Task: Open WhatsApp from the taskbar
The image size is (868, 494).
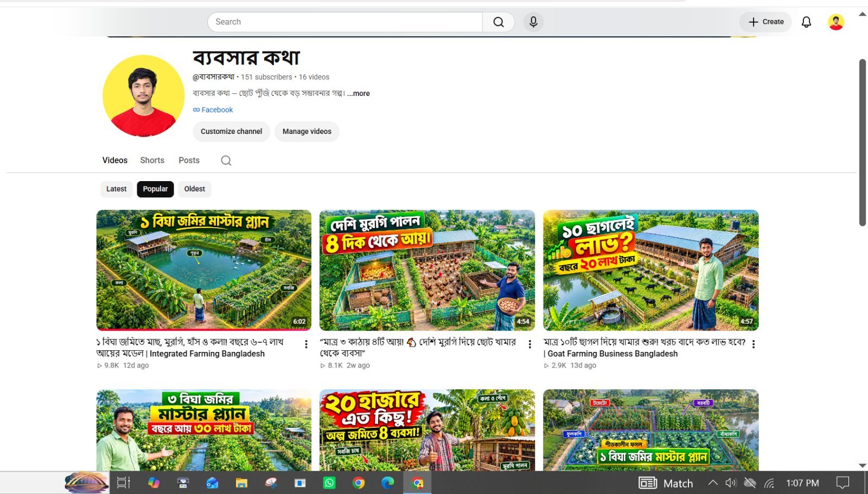Action: click(329, 483)
